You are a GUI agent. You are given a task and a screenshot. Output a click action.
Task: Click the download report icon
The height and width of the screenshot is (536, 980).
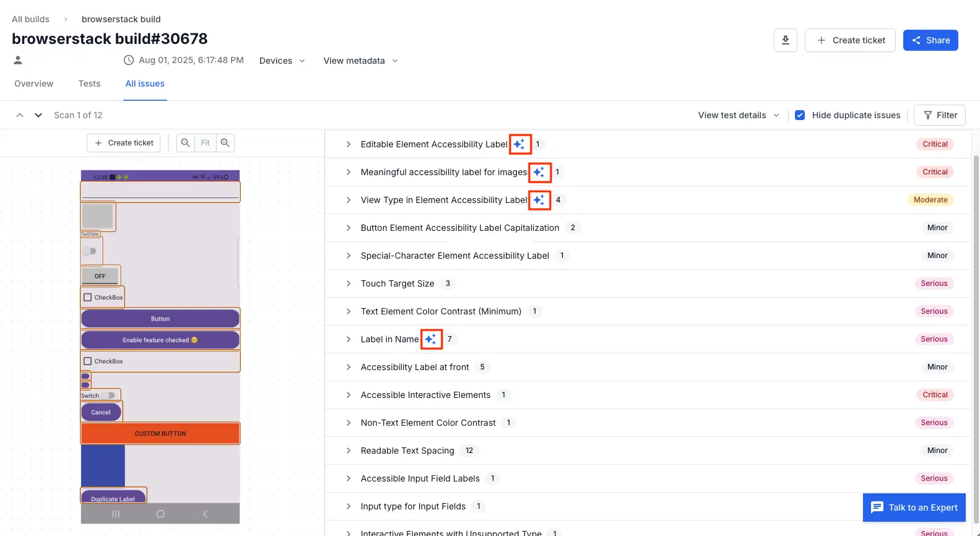(785, 40)
